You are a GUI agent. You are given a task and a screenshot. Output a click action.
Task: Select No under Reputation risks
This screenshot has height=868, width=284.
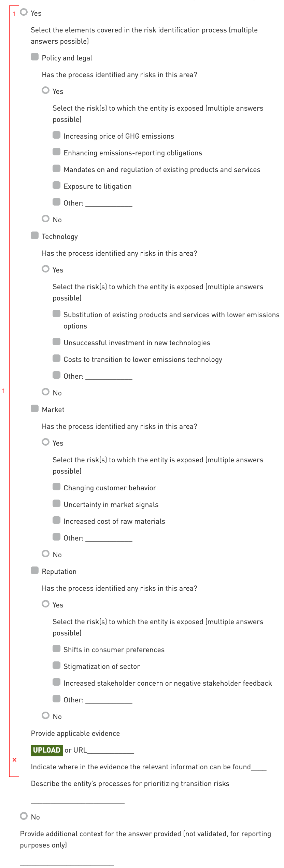click(x=45, y=716)
